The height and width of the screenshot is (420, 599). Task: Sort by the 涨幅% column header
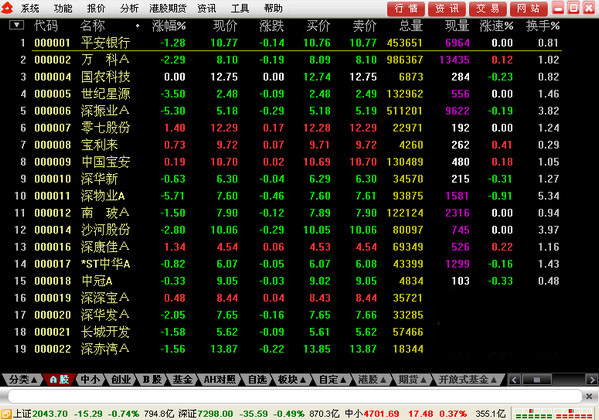pos(168,26)
